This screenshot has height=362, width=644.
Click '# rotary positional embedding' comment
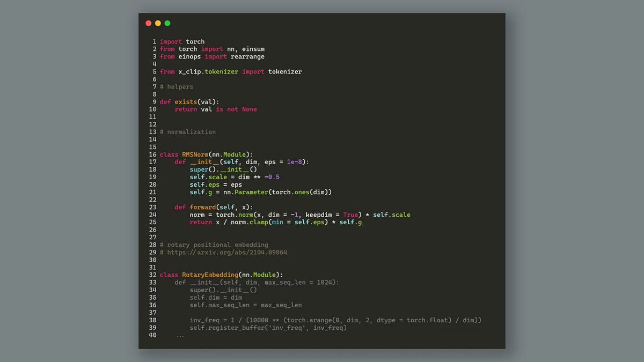[214, 245]
